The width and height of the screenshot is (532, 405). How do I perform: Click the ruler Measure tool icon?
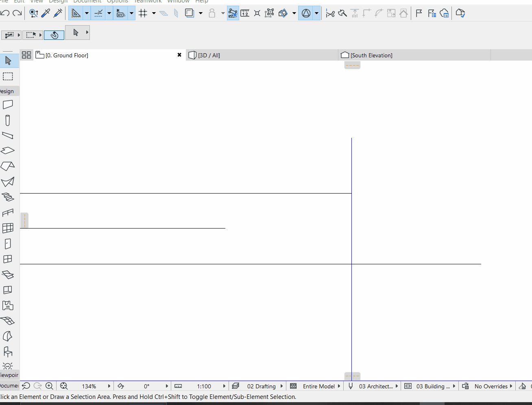pos(245,13)
